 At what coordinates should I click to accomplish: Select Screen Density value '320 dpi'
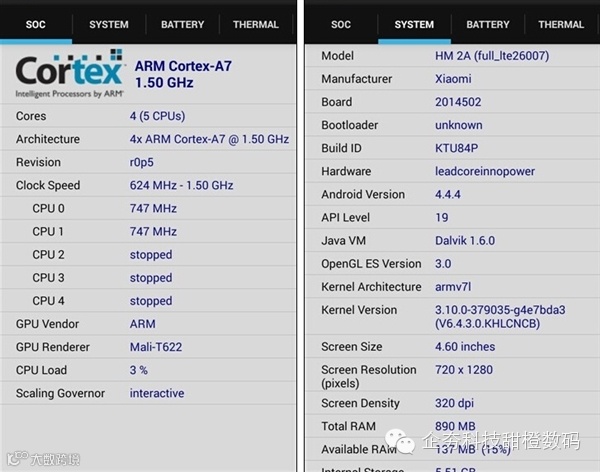454,403
